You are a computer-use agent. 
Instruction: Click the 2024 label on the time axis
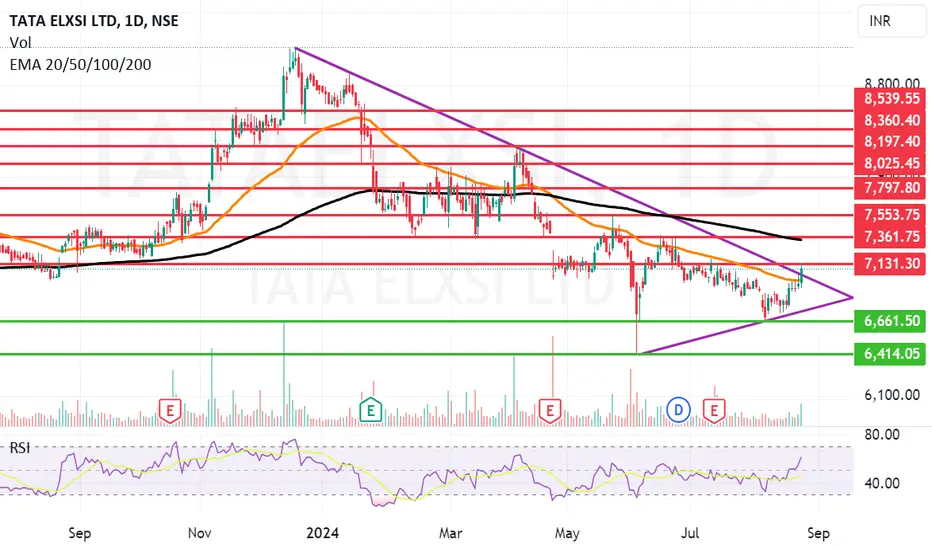(322, 533)
